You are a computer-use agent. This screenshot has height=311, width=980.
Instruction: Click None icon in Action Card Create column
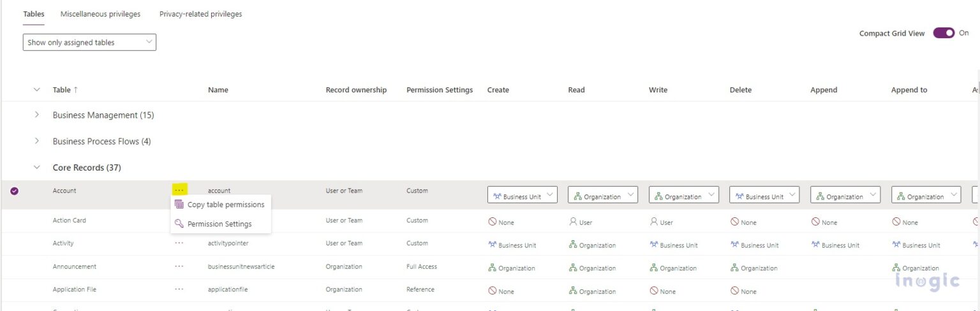(492, 222)
